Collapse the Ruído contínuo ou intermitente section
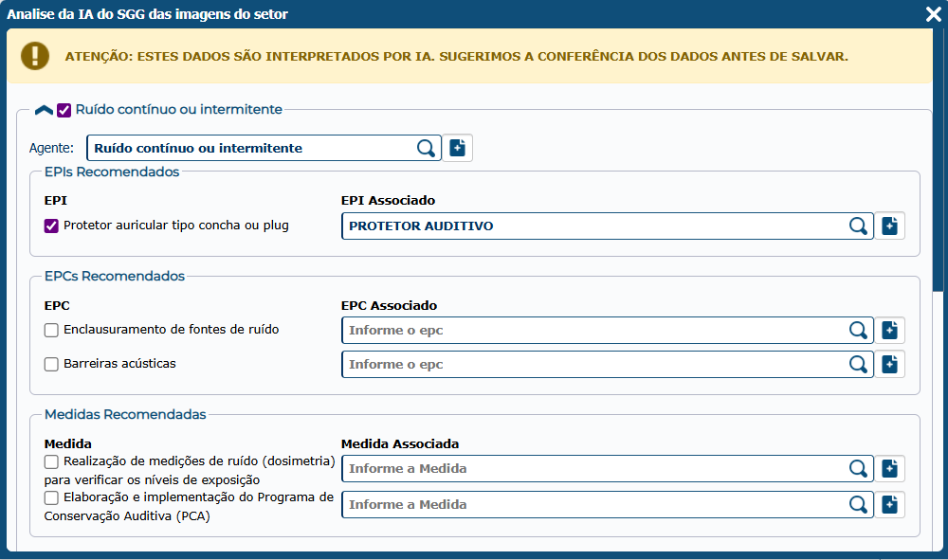Image resolution: width=948 pixels, height=560 pixels. click(x=44, y=110)
